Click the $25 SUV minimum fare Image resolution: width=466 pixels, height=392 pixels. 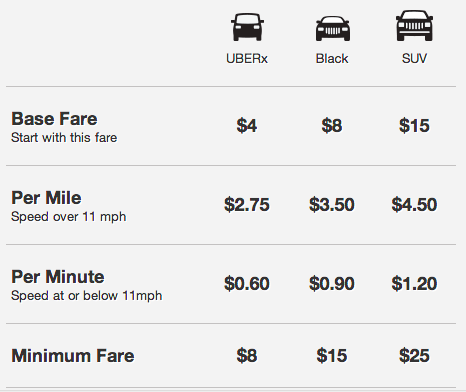tap(414, 355)
